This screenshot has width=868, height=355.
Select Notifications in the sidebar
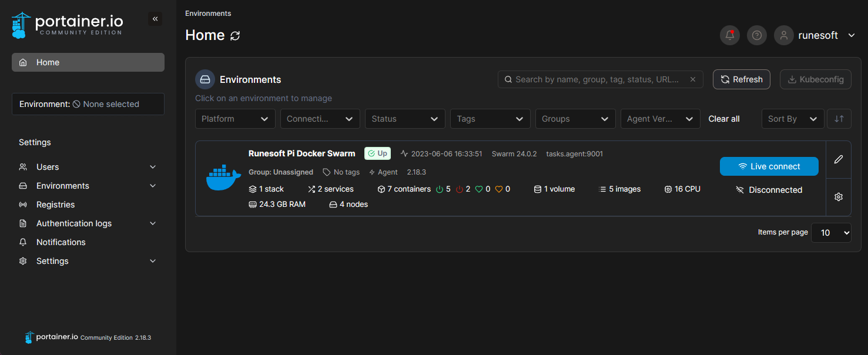(x=61, y=242)
